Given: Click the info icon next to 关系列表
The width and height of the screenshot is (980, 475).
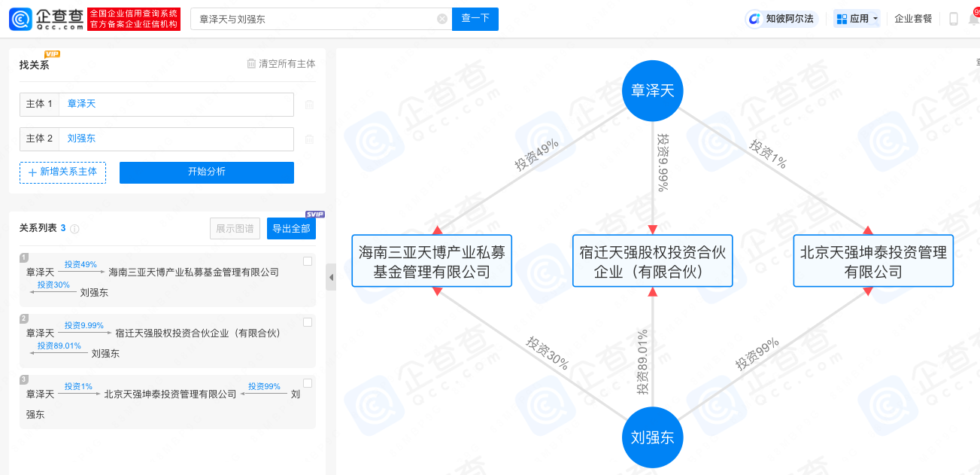Looking at the screenshot, I should tap(74, 229).
